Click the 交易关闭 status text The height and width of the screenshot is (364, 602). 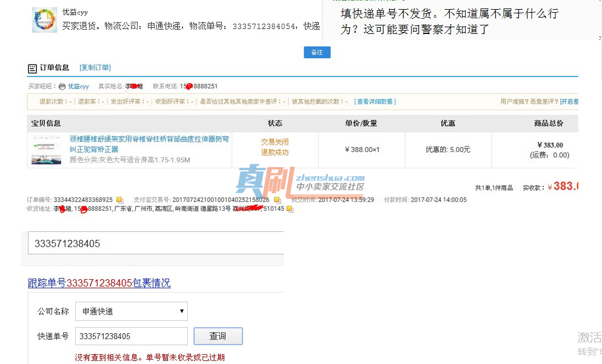(x=275, y=142)
